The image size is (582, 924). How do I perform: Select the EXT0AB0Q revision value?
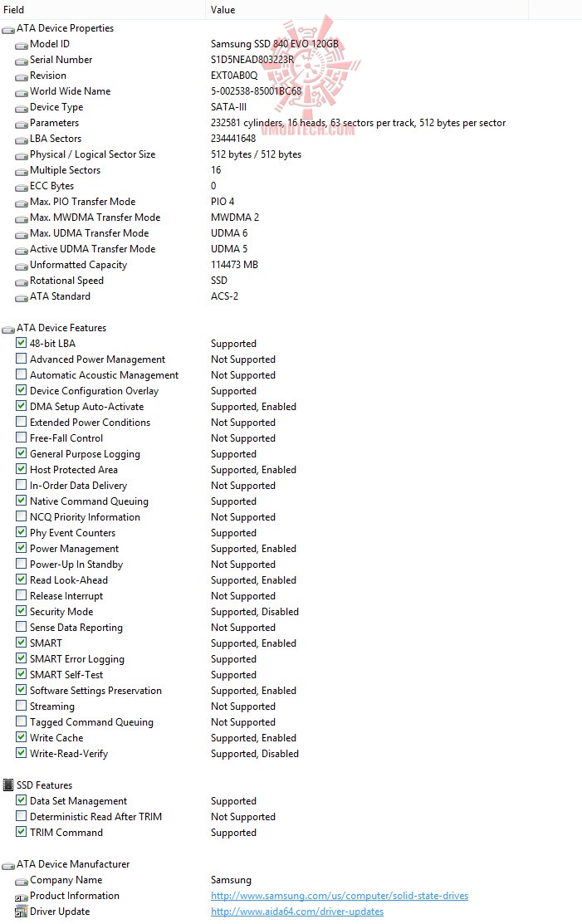(x=234, y=76)
